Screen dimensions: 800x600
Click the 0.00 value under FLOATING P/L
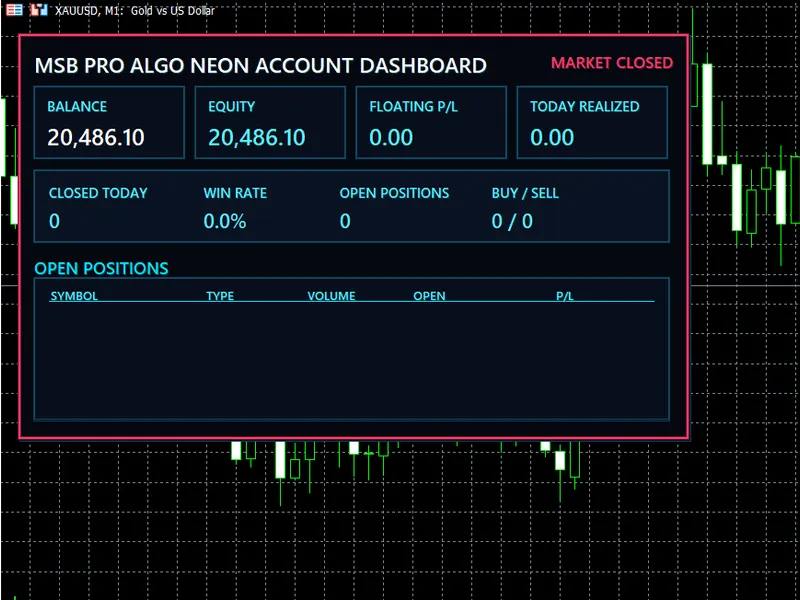(x=391, y=138)
